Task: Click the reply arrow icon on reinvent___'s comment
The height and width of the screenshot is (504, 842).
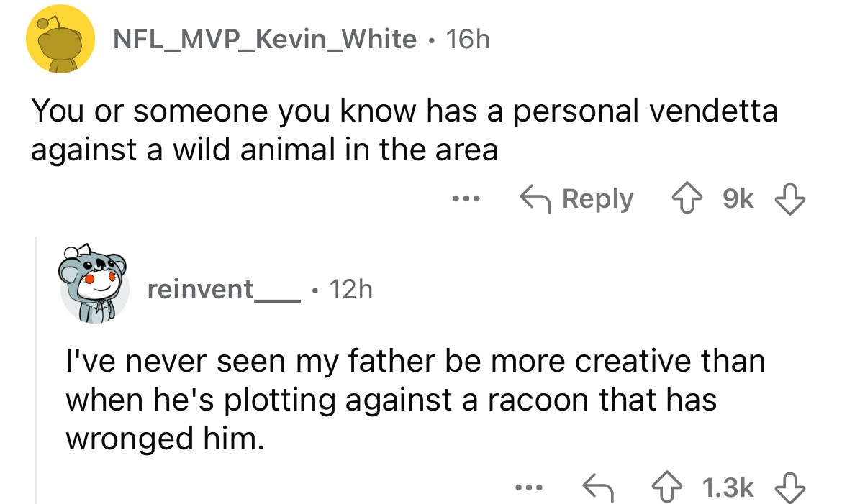Action: [598, 489]
